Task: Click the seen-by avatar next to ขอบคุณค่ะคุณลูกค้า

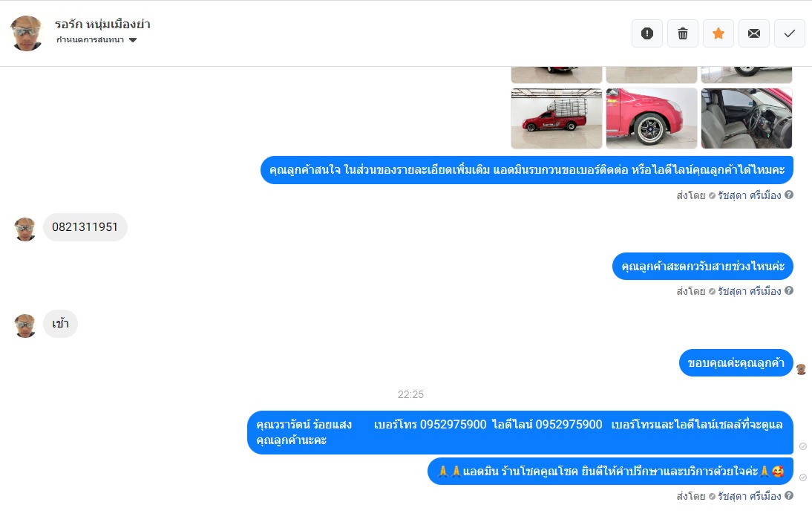Action: point(801,369)
